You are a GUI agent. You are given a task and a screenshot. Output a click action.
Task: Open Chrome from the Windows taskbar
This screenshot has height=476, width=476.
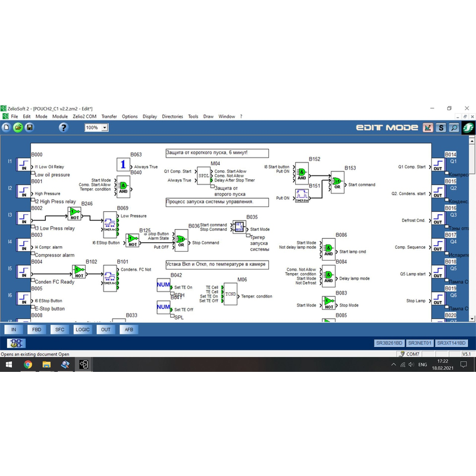tap(28, 365)
